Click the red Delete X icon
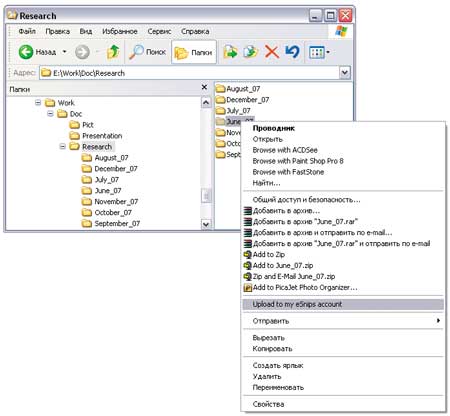Viewport: 450px width, 416px height. pyautogui.click(x=272, y=52)
